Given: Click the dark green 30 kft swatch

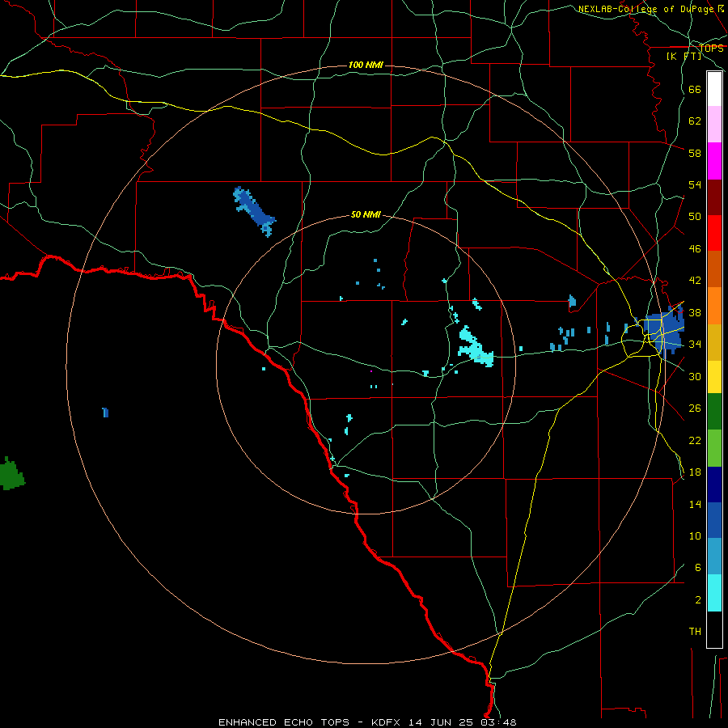Looking at the screenshot, I should point(714,412).
